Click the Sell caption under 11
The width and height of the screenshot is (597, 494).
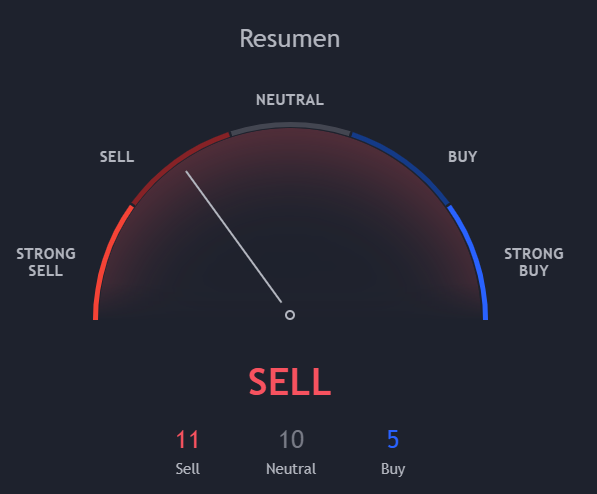pos(188,469)
